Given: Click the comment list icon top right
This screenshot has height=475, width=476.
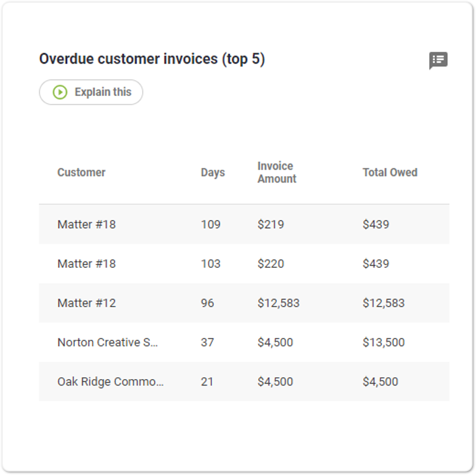Looking at the screenshot, I should (x=438, y=60).
